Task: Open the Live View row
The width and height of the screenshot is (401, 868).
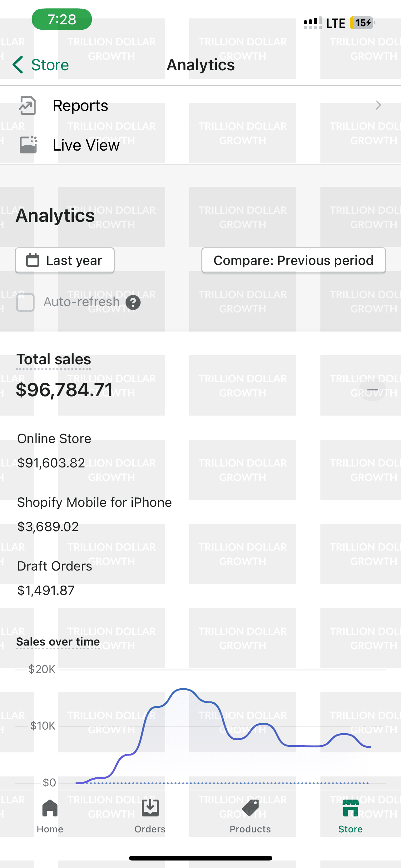Action: point(200,145)
